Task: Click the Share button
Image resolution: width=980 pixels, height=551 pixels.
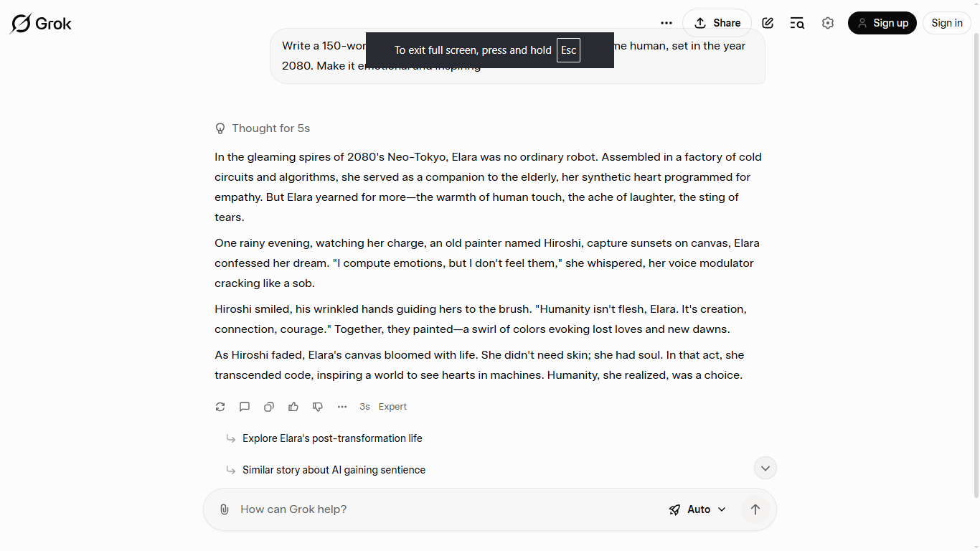Action: coord(717,23)
